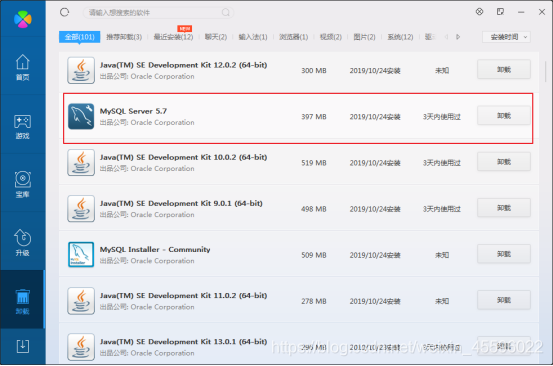This screenshot has height=366, width=553.
Task: Switch to the 系统(12) tab
Action: 400,37
